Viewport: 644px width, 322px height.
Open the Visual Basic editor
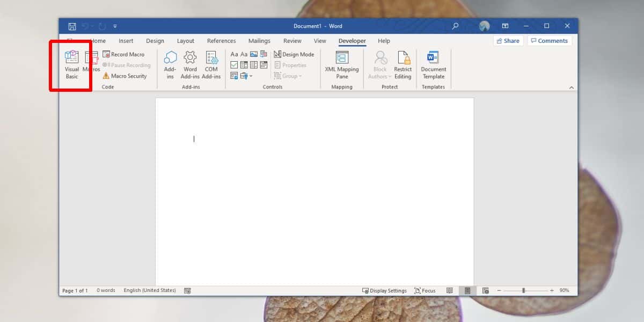pos(71,64)
